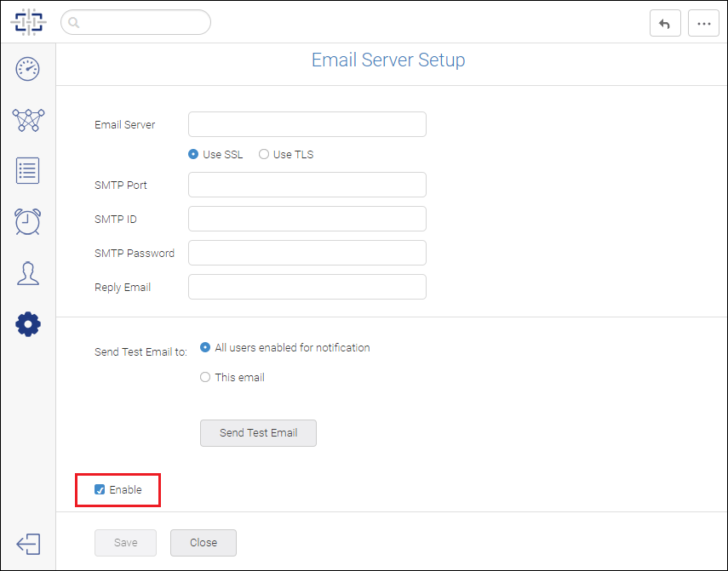Click the application logo icon
The width and height of the screenshot is (728, 571).
[28, 22]
